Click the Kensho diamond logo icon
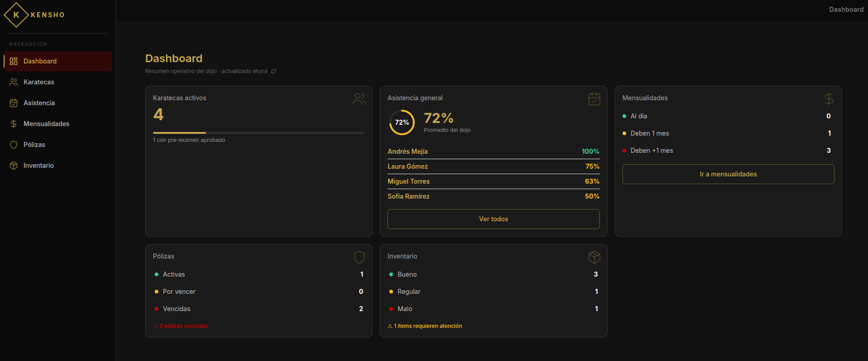Viewport: 868px width, 361px height. (16, 15)
